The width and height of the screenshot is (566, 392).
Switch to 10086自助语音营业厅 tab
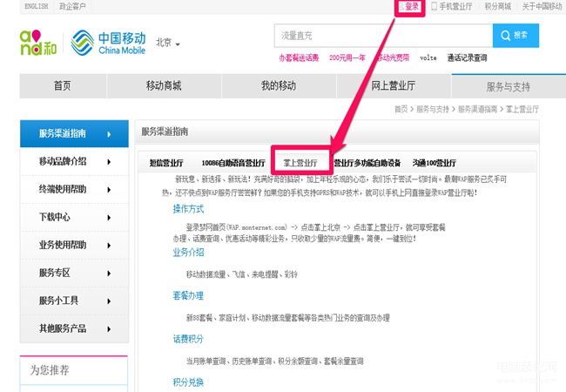[233, 163]
